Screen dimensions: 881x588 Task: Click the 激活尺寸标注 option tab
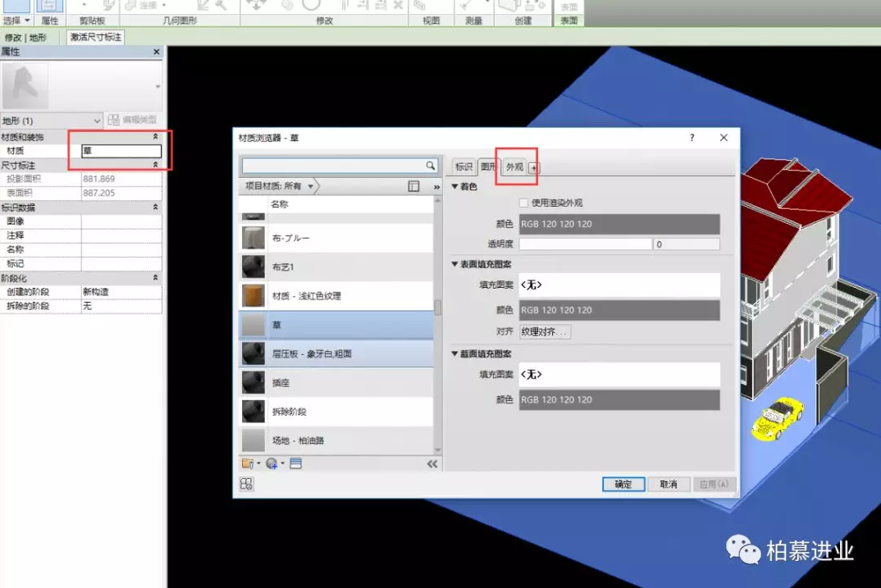(x=95, y=38)
